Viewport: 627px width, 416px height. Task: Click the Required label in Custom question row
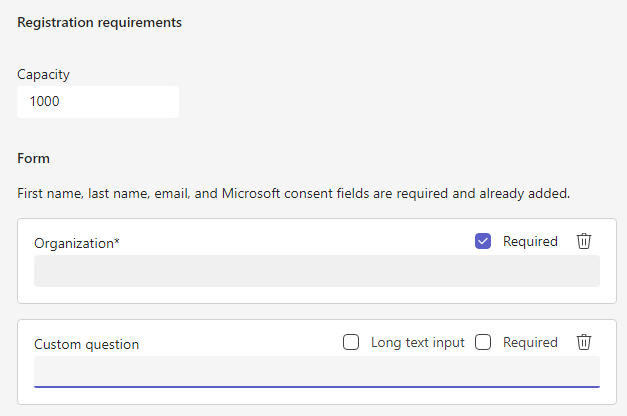(x=530, y=342)
